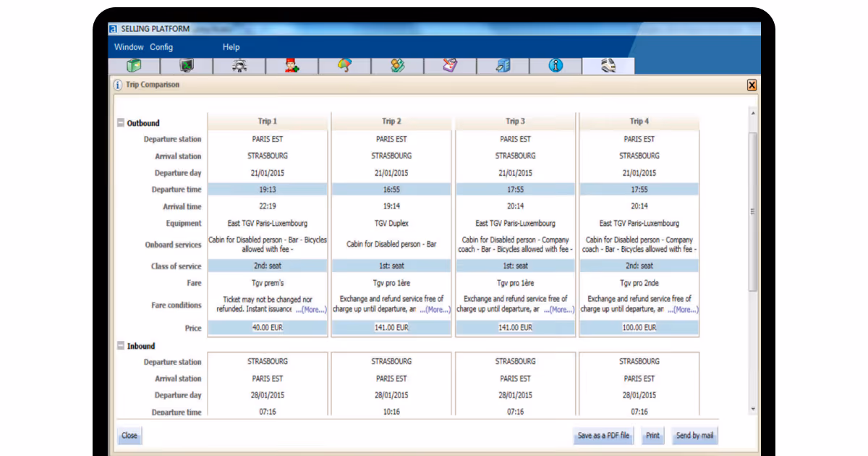
Task: Send the comparison by mail
Action: [x=694, y=436]
